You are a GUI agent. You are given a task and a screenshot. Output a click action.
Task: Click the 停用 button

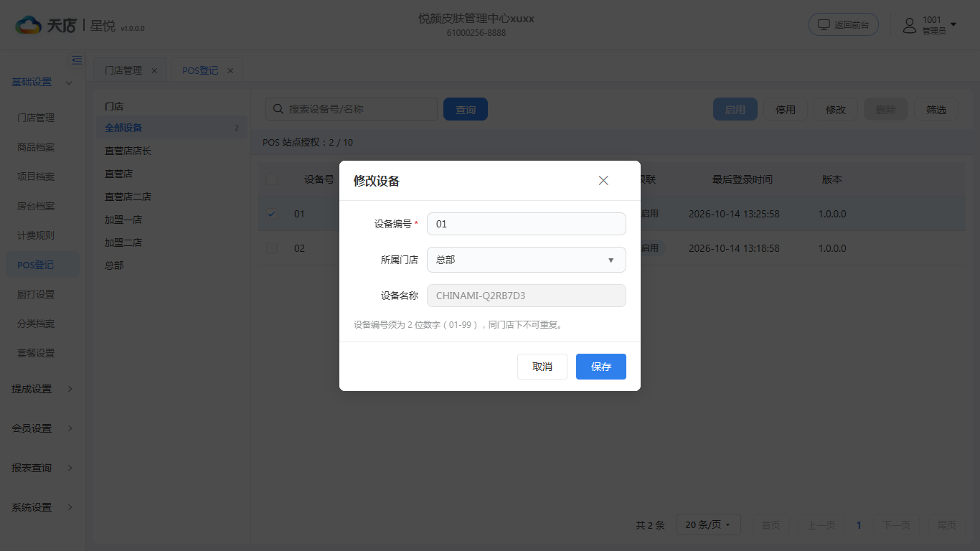(x=786, y=109)
